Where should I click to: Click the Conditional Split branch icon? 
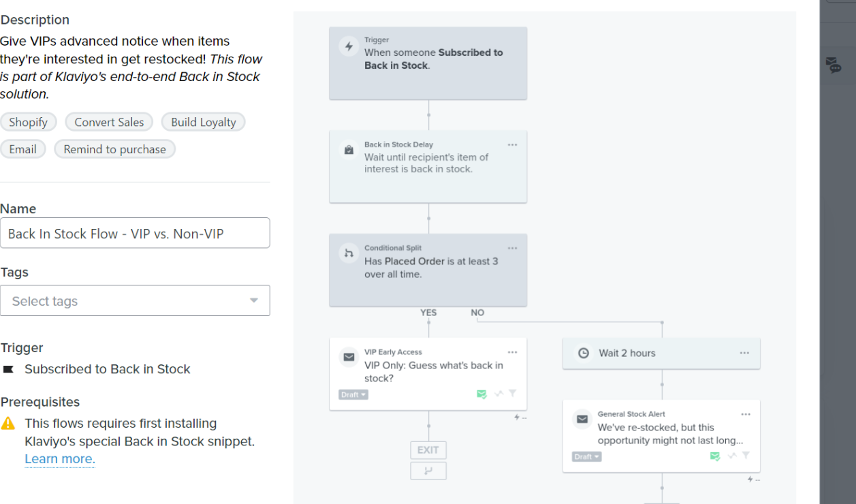349,254
